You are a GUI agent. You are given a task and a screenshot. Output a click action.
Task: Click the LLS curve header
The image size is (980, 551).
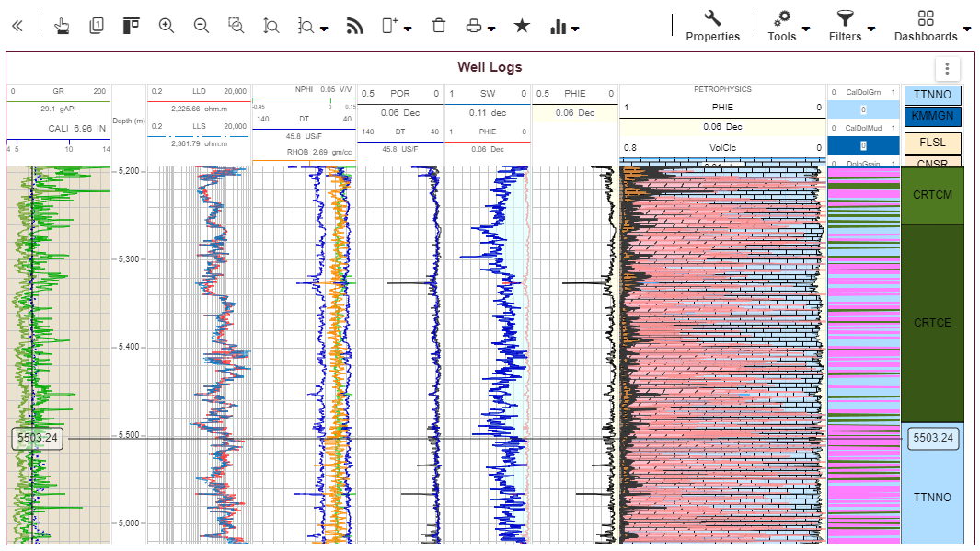pos(199,126)
